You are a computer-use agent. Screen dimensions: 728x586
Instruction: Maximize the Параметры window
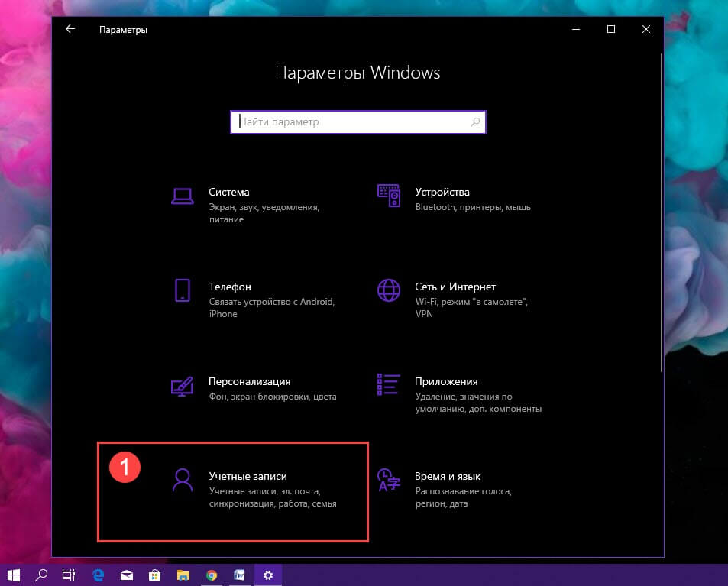[611, 29]
